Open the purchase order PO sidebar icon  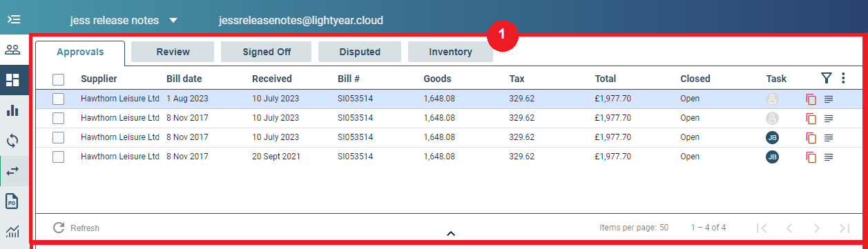click(x=13, y=201)
